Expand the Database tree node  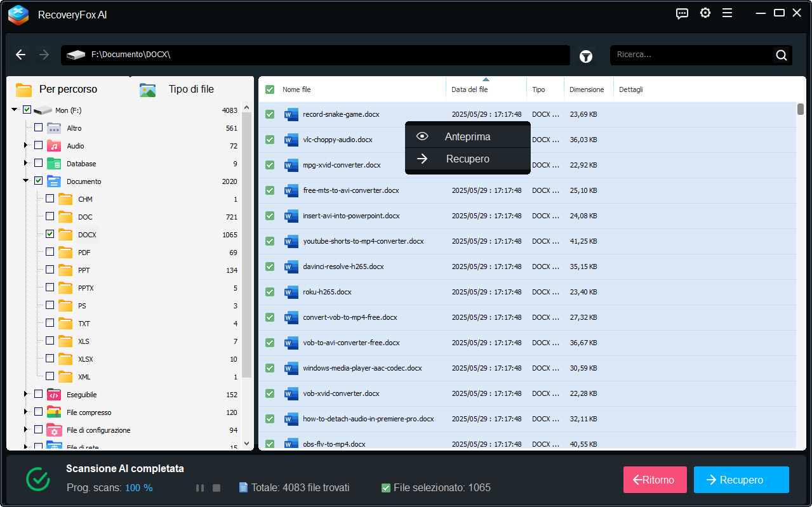tap(26, 163)
